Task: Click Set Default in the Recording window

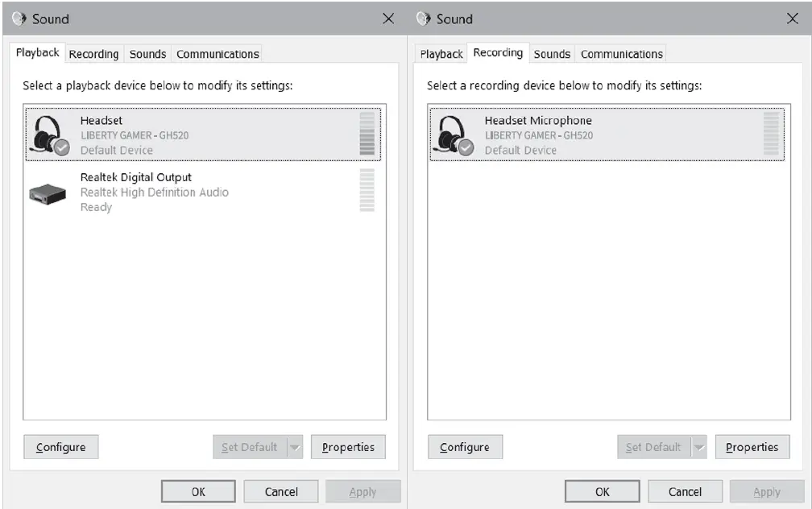Action: coord(653,447)
